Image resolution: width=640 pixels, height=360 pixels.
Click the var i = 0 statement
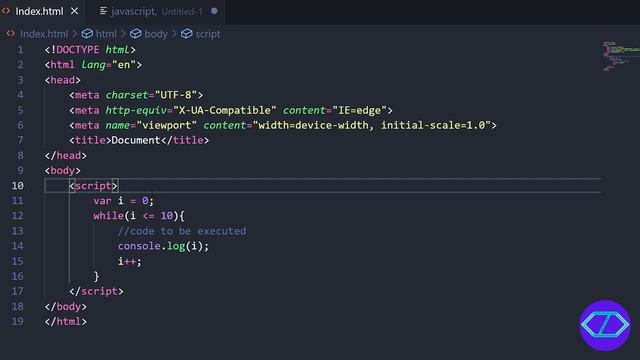pyautogui.click(x=123, y=201)
